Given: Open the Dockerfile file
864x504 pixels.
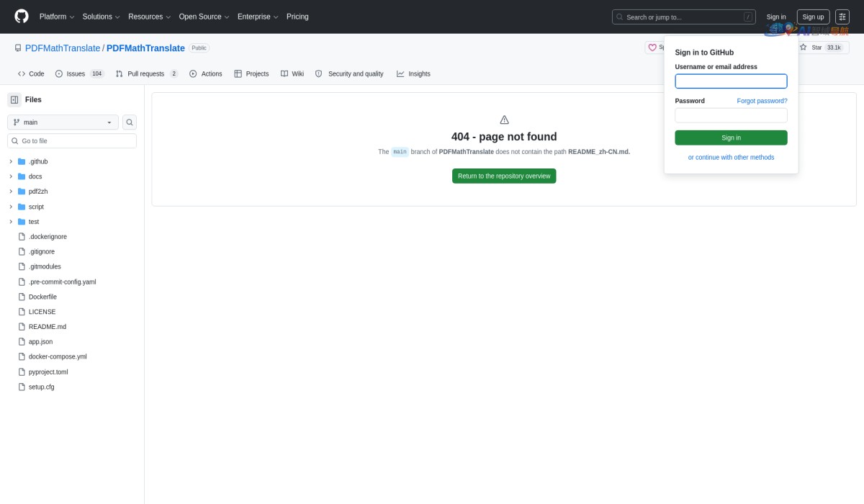Looking at the screenshot, I should 42,297.
